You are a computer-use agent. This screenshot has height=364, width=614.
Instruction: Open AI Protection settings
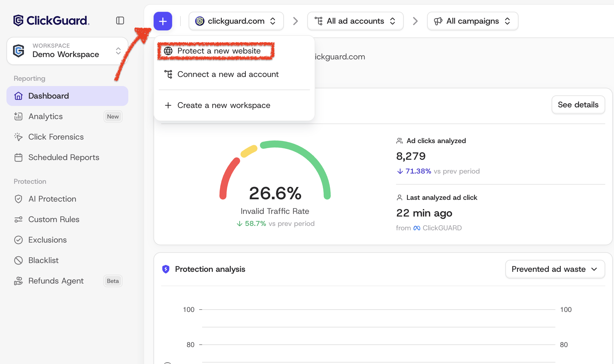point(67,199)
